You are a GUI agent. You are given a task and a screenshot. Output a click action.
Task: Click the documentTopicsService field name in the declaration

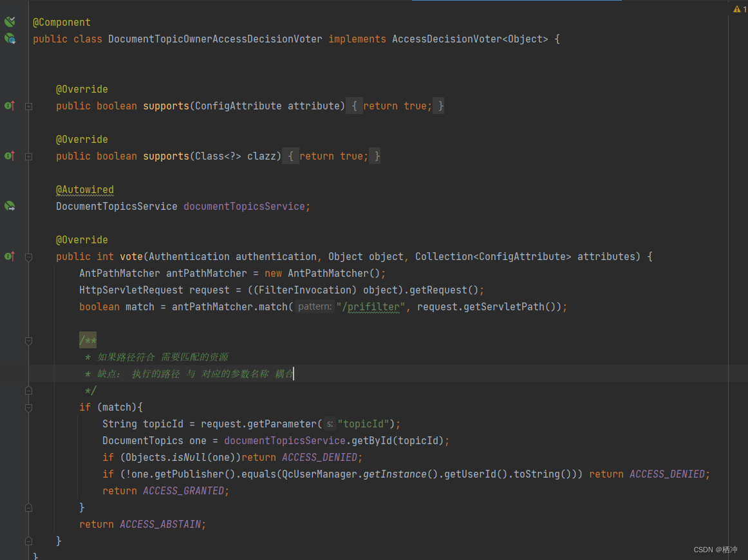[244, 206]
